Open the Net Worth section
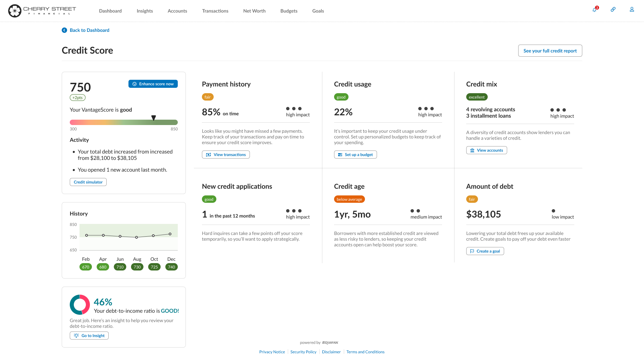Screen dimensions: 644x362 [254, 11]
